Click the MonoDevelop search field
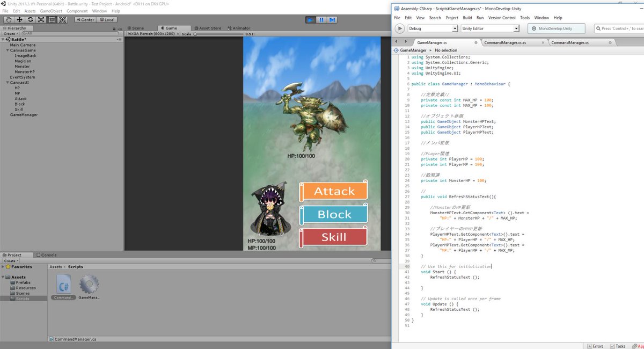Image resolution: width=644 pixels, height=349 pixels. click(x=619, y=28)
